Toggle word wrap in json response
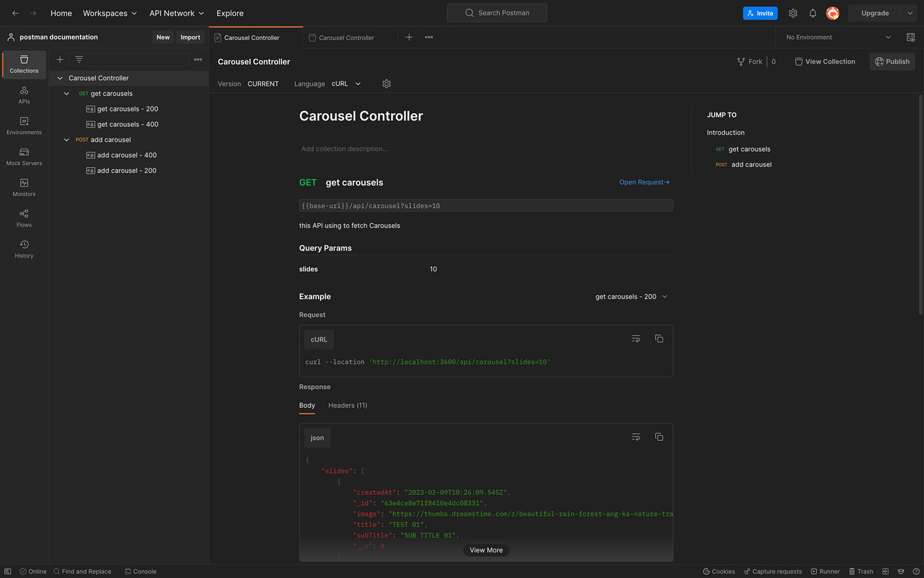 click(636, 436)
